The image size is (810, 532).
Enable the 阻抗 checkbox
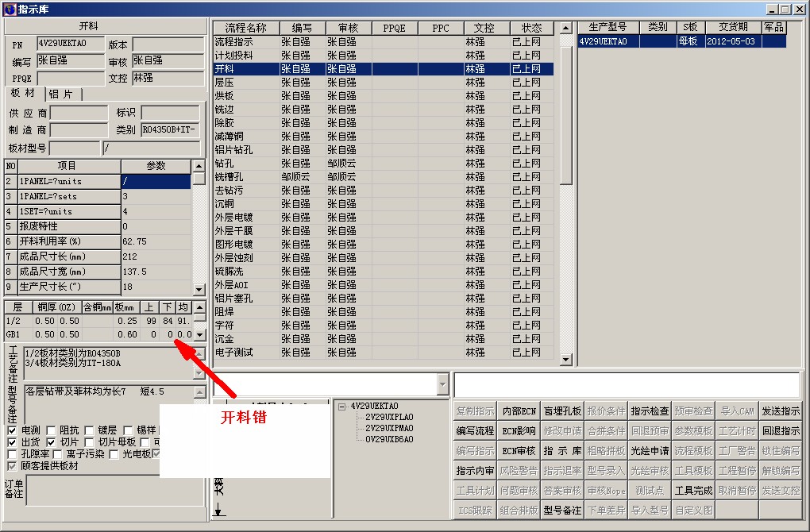(x=51, y=430)
